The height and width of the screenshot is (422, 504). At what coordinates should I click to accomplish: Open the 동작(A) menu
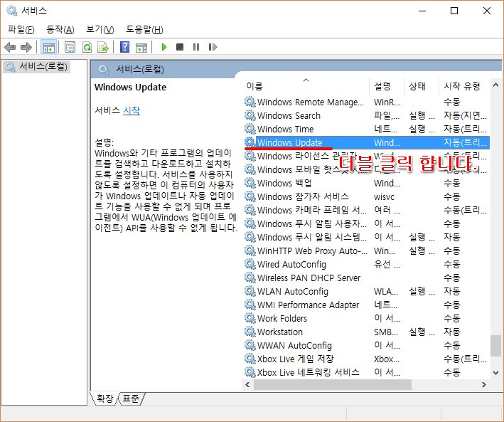(x=60, y=29)
